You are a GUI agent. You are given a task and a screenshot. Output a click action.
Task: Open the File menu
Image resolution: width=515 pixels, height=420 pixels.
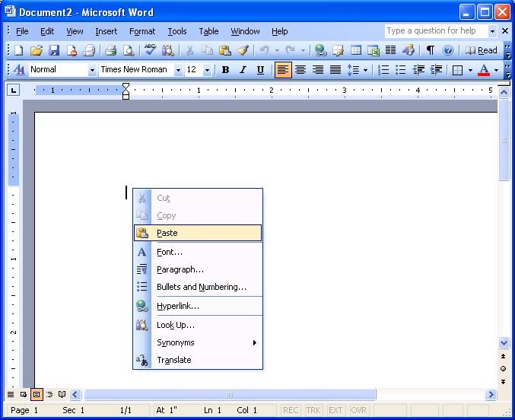(x=22, y=31)
